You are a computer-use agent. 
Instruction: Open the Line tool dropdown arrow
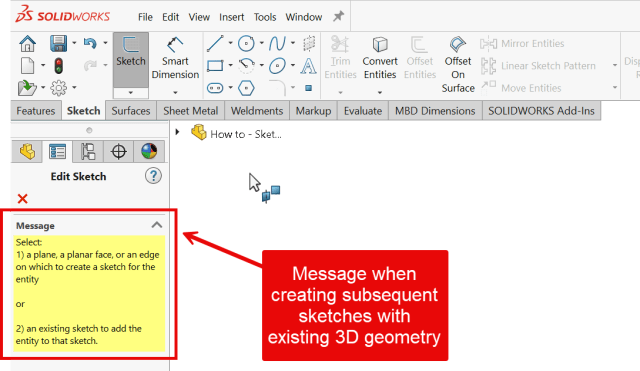pos(231,42)
